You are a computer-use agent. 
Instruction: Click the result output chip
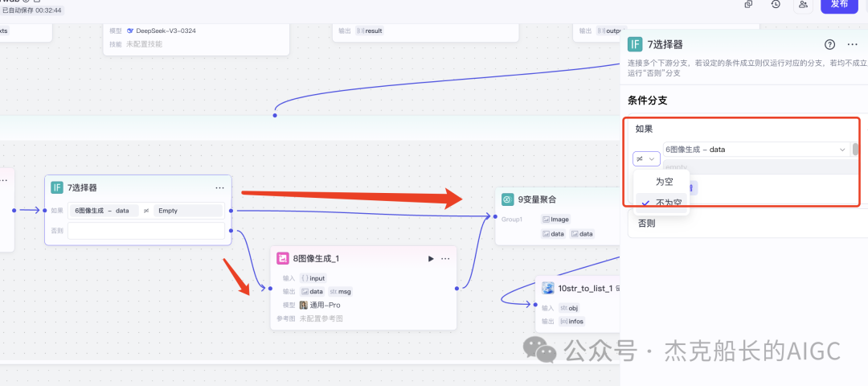point(370,31)
